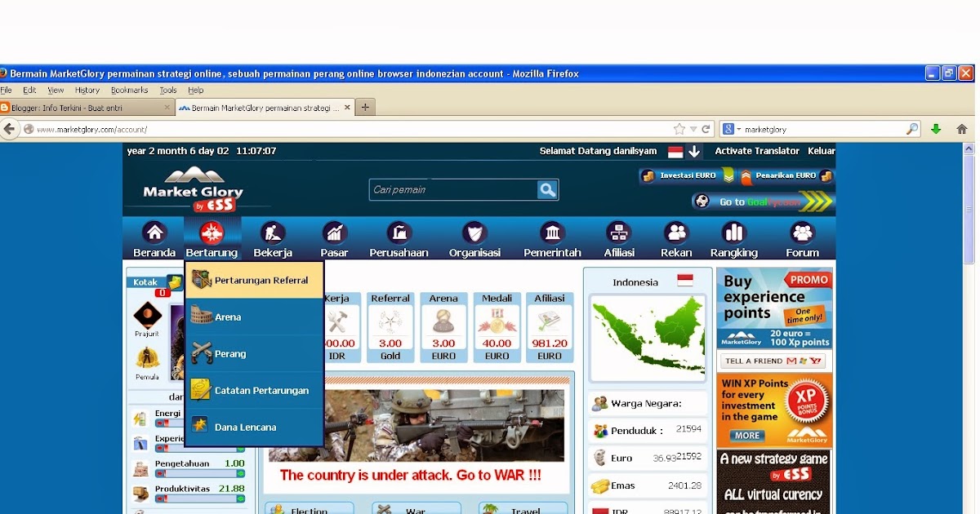Open the URL history dropdown arrow
980x514 pixels.
point(693,129)
